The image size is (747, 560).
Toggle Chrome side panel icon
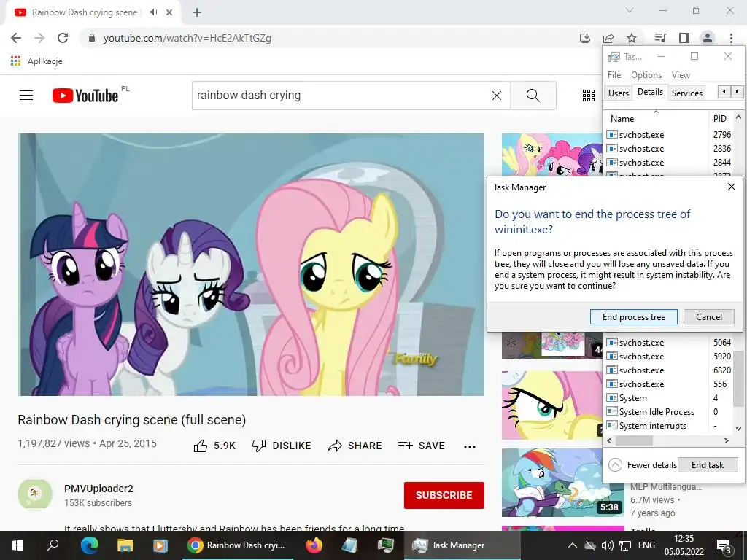click(x=684, y=38)
